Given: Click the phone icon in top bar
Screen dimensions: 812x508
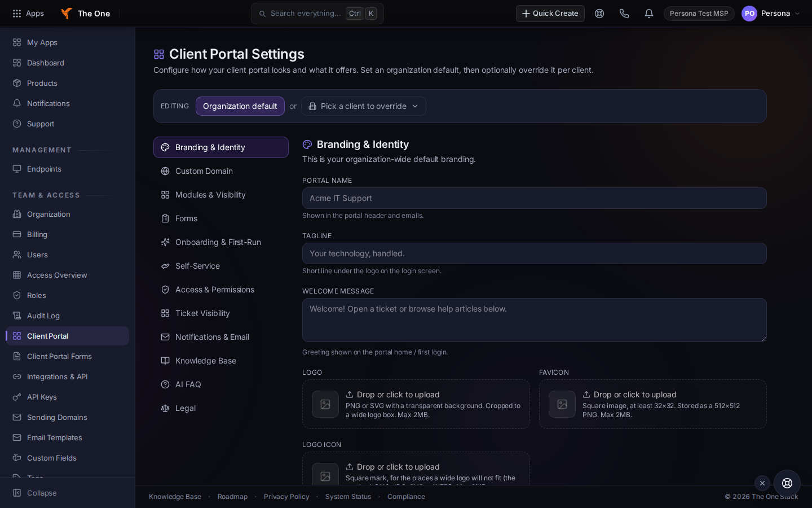Looking at the screenshot, I should pyautogui.click(x=624, y=14).
